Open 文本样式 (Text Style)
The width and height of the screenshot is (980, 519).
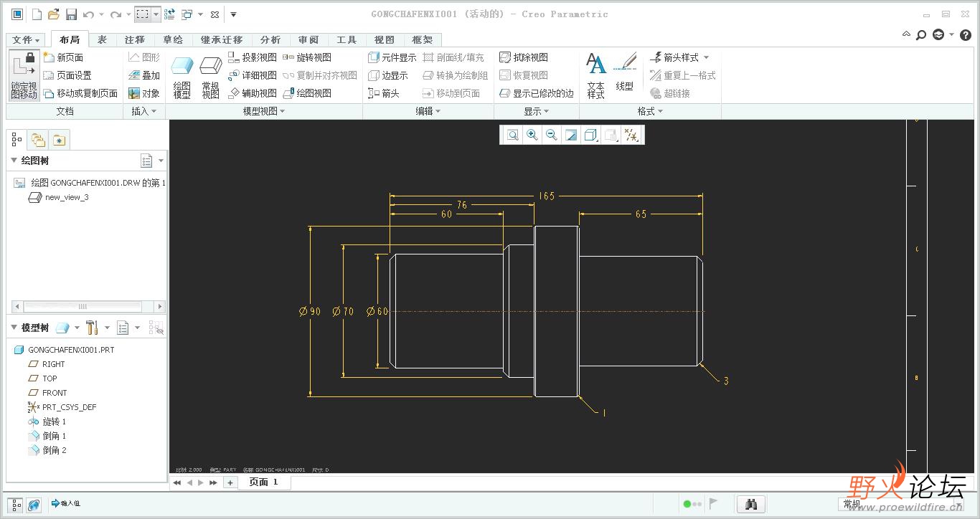click(x=595, y=75)
